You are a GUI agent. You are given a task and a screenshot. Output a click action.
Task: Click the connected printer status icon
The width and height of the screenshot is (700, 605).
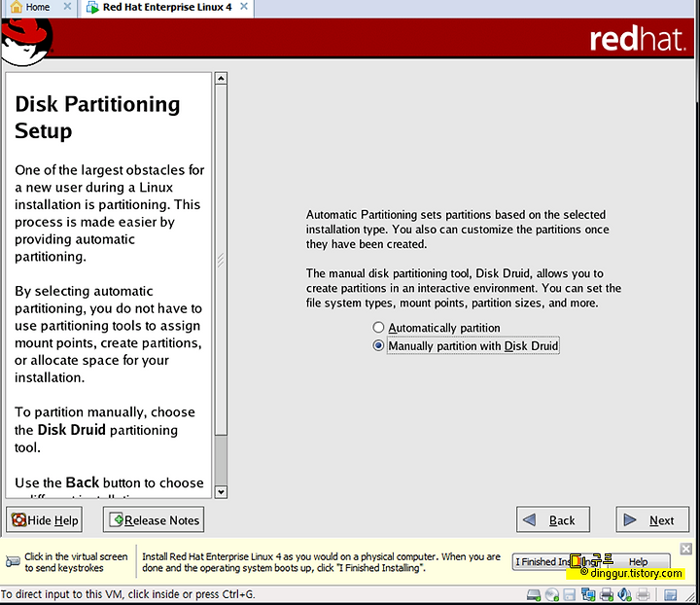tap(607, 595)
